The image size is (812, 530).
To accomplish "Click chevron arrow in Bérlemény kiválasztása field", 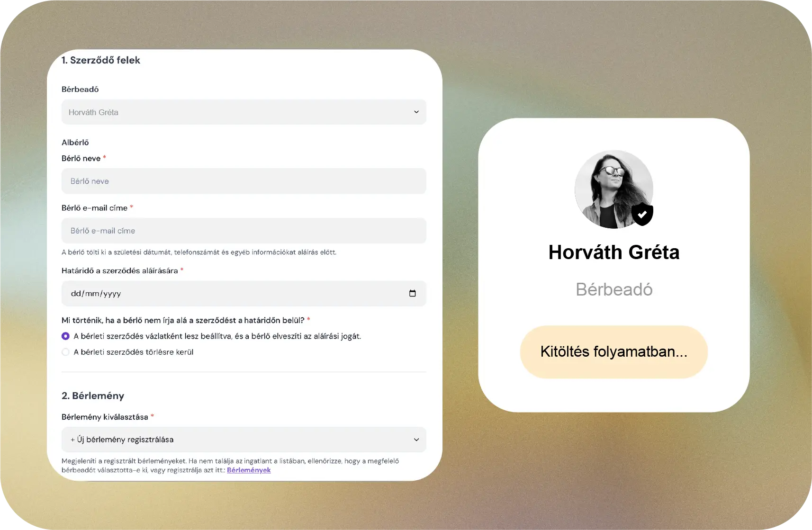I will click(x=416, y=440).
